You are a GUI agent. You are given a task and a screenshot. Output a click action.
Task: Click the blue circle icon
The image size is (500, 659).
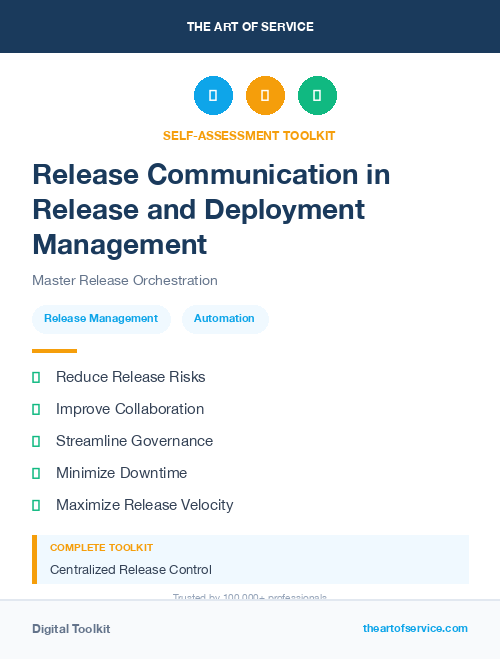[x=213, y=95]
